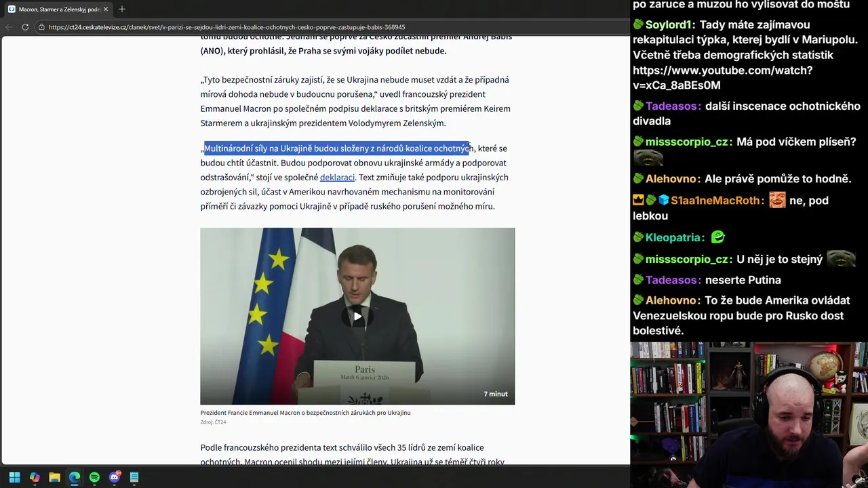Click the blue cube badge next to S1aa1neMacRoth

click(x=664, y=201)
